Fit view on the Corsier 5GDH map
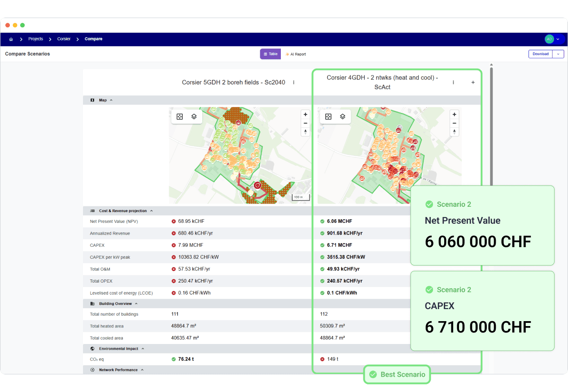The height and width of the screenshot is (392, 568). pos(179,117)
